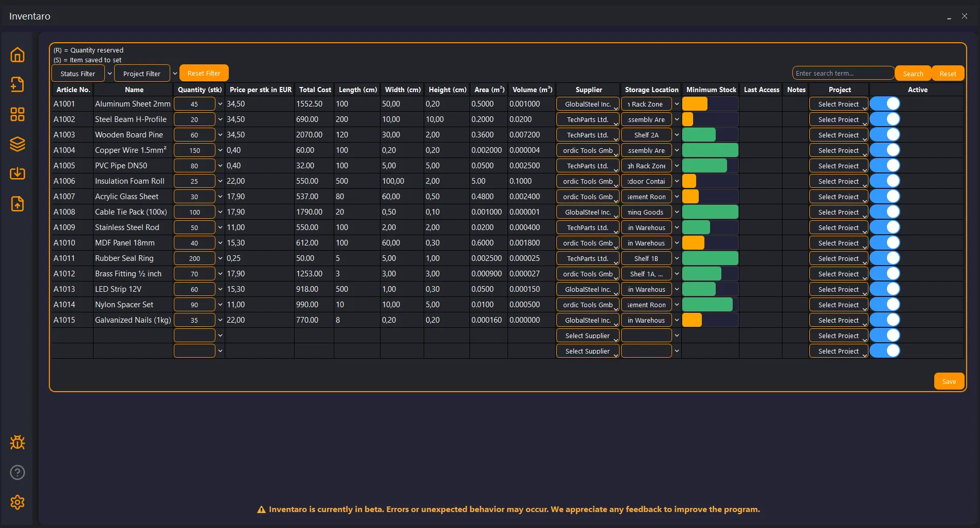Open Supplier dropdown for Wooden Board Pine
The height and width of the screenshot is (528, 980).
pyautogui.click(x=587, y=134)
